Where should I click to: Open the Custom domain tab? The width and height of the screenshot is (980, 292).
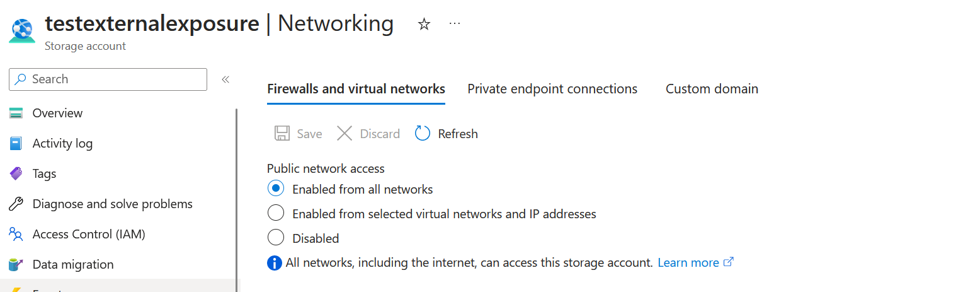[712, 89]
